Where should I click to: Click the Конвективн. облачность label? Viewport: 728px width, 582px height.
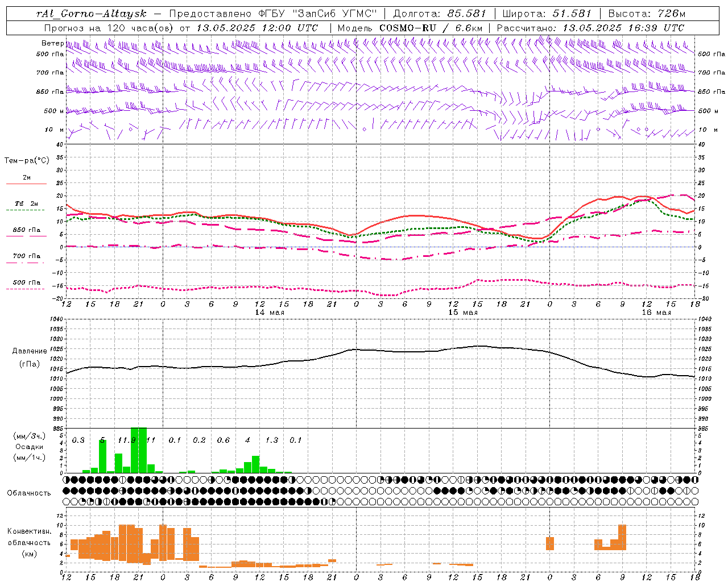click(x=29, y=537)
